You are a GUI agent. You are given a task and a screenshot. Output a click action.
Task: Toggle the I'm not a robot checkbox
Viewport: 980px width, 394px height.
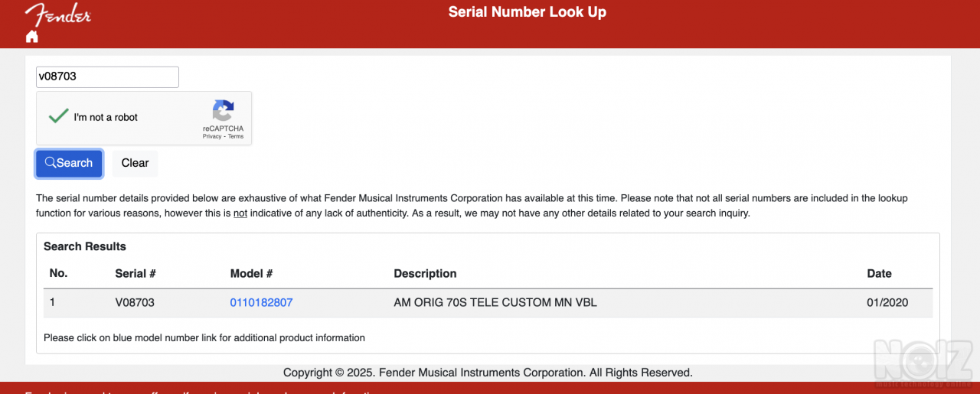pos(58,117)
